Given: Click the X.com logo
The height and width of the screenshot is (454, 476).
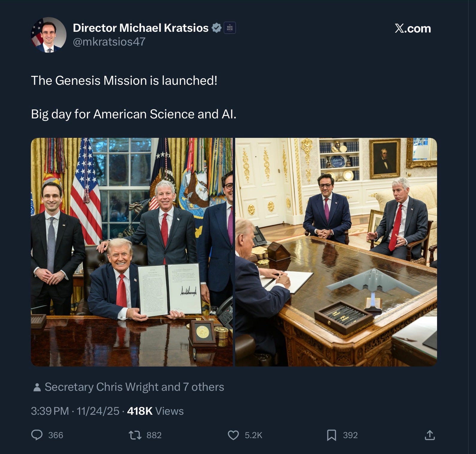Looking at the screenshot, I should pos(413,28).
